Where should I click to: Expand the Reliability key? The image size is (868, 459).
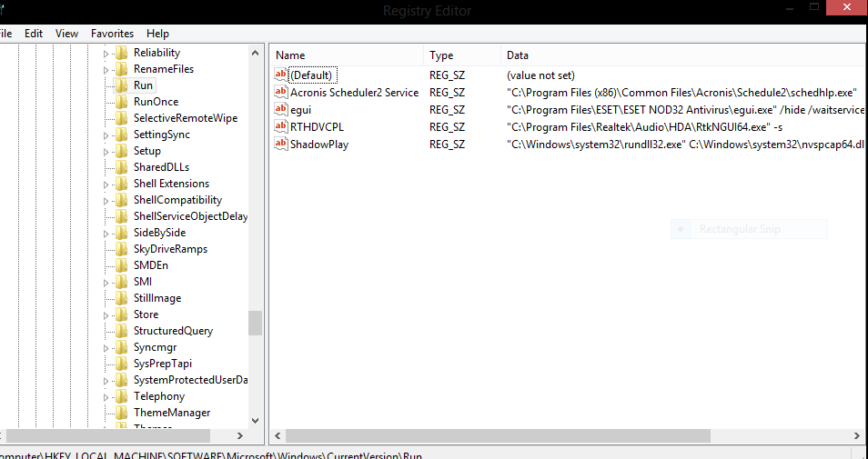pyautogui.click(x=106, y=54)
